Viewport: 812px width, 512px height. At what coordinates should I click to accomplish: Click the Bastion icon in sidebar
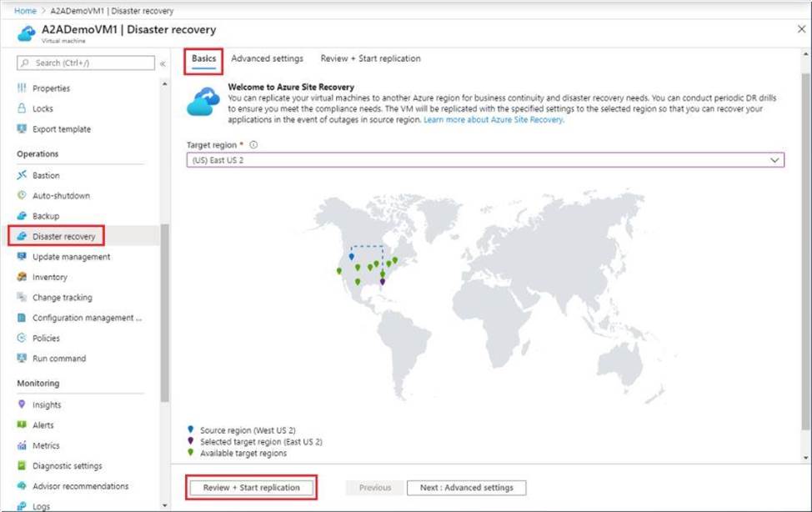[x=23, y=175]
